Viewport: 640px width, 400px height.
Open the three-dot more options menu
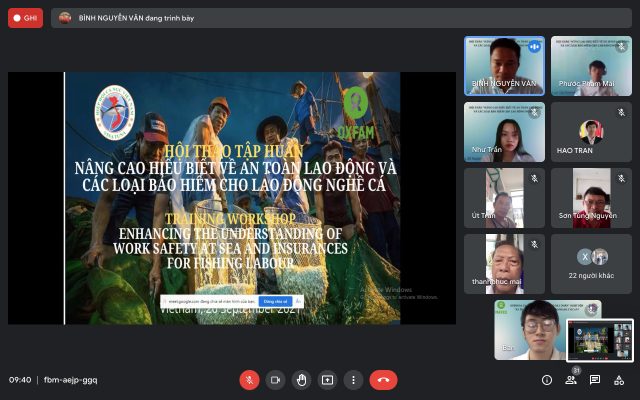(353, 380)
